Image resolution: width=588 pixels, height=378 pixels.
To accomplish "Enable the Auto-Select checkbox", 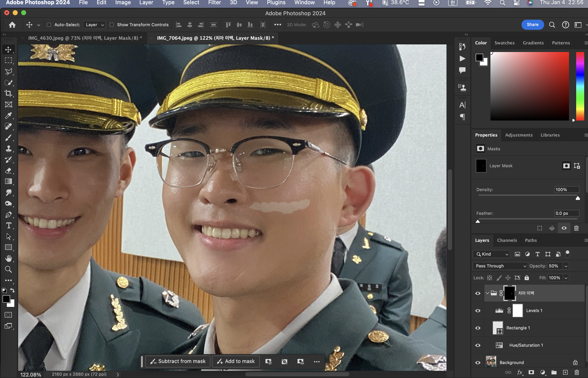I will [49, 25].
